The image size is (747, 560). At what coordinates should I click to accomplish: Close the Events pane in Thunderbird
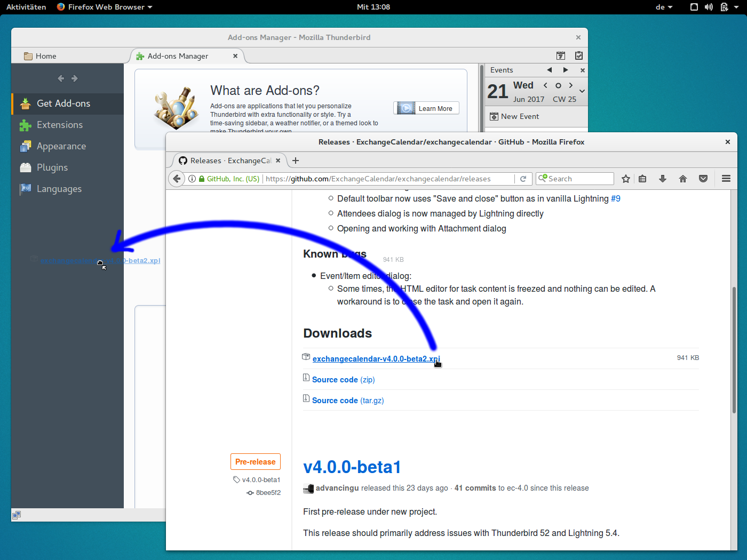coord(583,70)
